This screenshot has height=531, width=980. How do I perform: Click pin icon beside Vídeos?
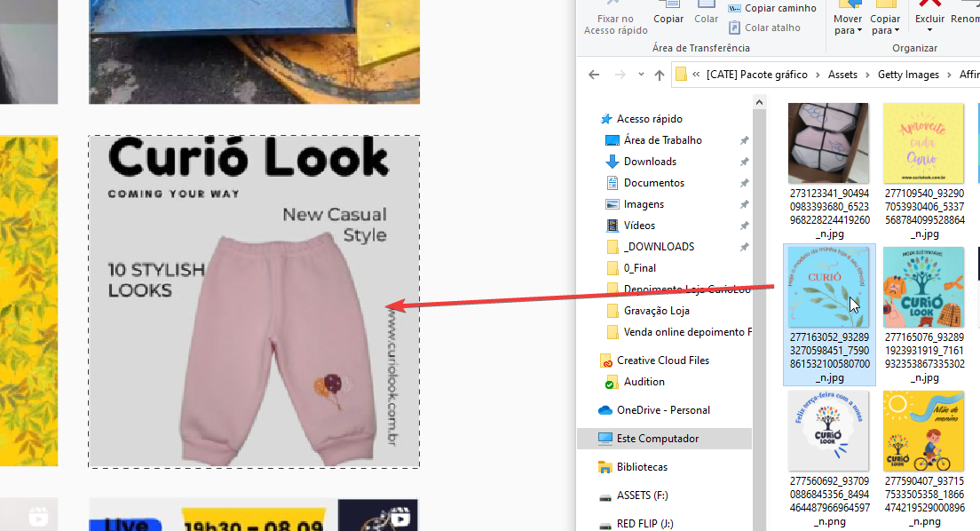(x=744, y=226)
